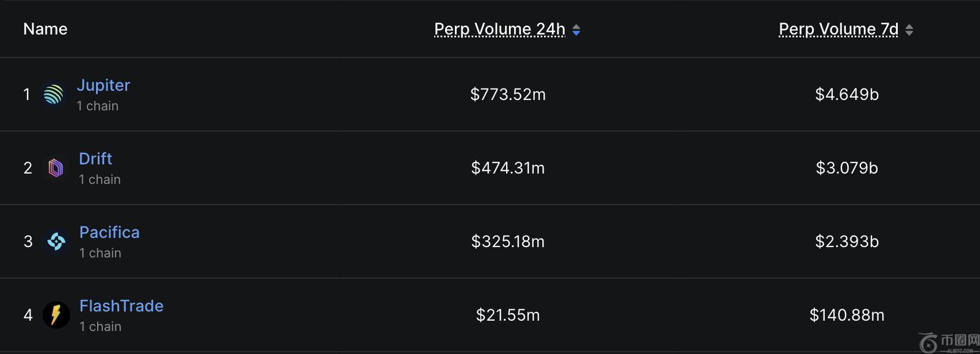This screenshot has height=354, width=980.
Task: Open the FlashTrade protocol link
Action: tap(121, 306)
